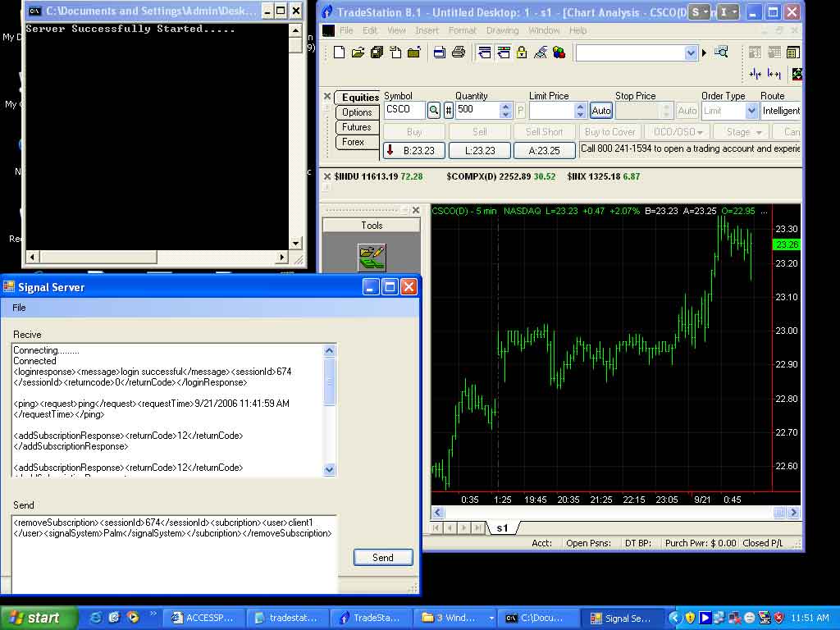Viewport: 840px width, 630px height.
Task: Click the $COMPX(D) 2252.89 index quote
Action: coord(501,176)
